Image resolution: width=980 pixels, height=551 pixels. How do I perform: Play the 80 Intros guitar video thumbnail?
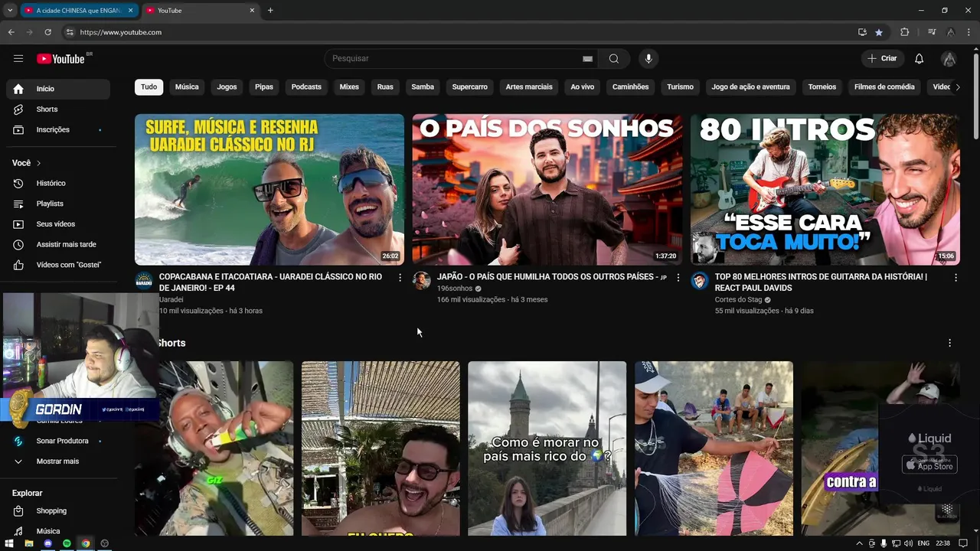coord(825,189)
